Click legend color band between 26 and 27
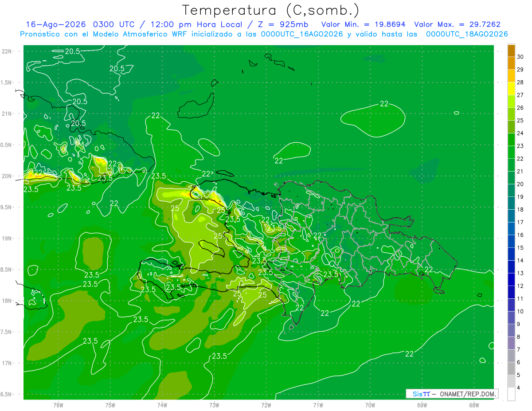This screenshot has width=532, height=411. coord(511,101)
